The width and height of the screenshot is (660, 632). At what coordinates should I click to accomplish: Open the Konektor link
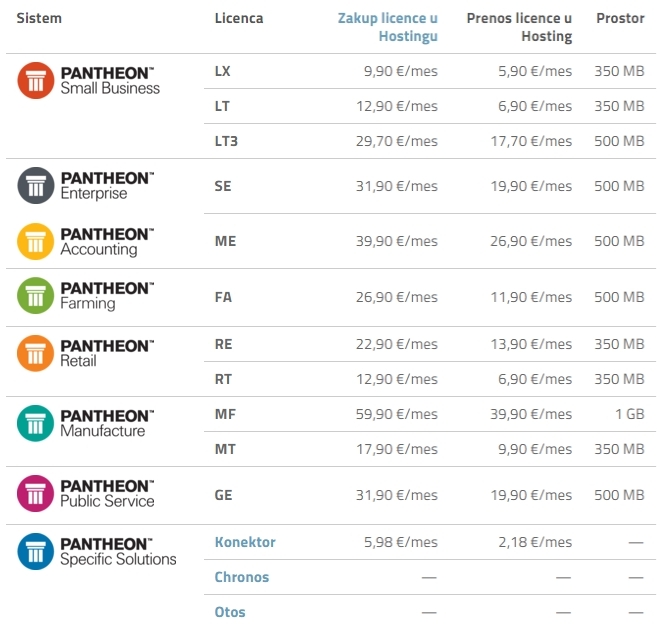tap(245, 542)
